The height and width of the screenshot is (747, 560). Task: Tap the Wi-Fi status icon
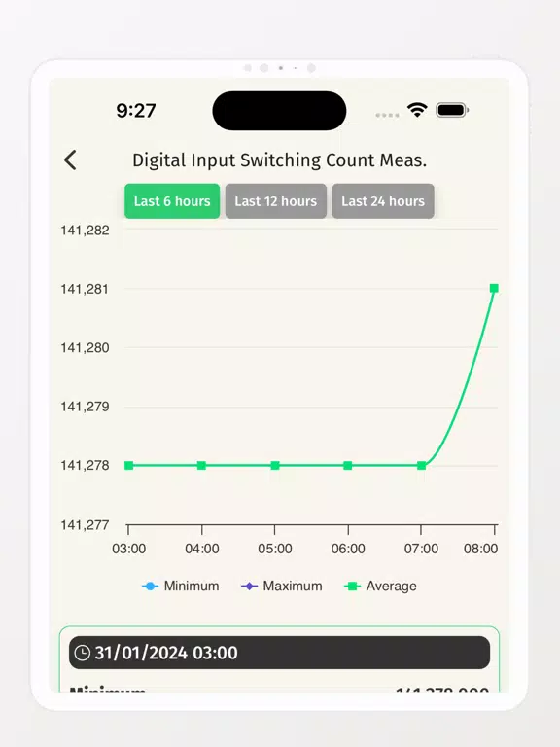tap(417, 110)
